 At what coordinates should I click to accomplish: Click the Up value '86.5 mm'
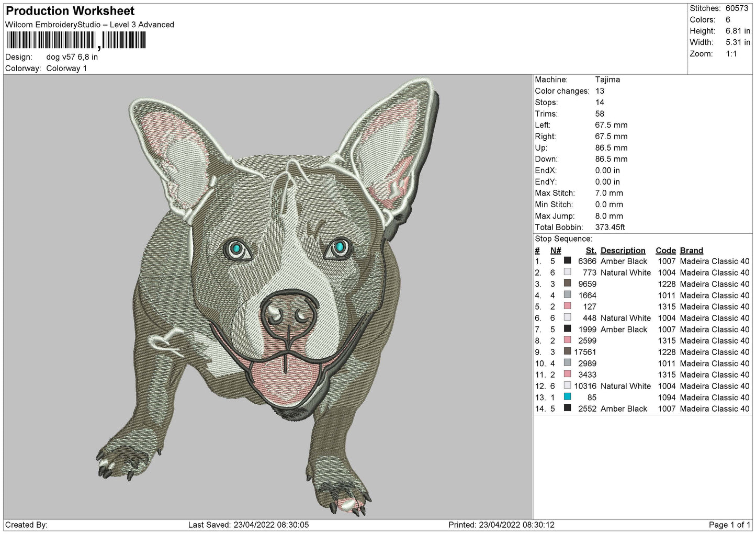click(611, 148)
